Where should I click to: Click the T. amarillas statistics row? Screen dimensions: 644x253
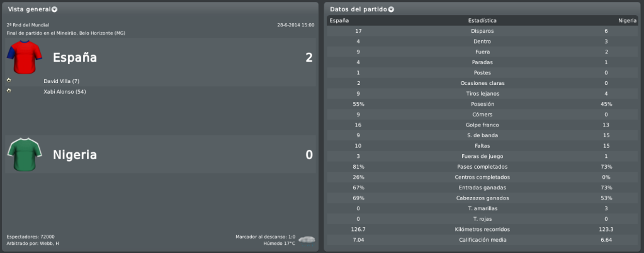point(483,209)
